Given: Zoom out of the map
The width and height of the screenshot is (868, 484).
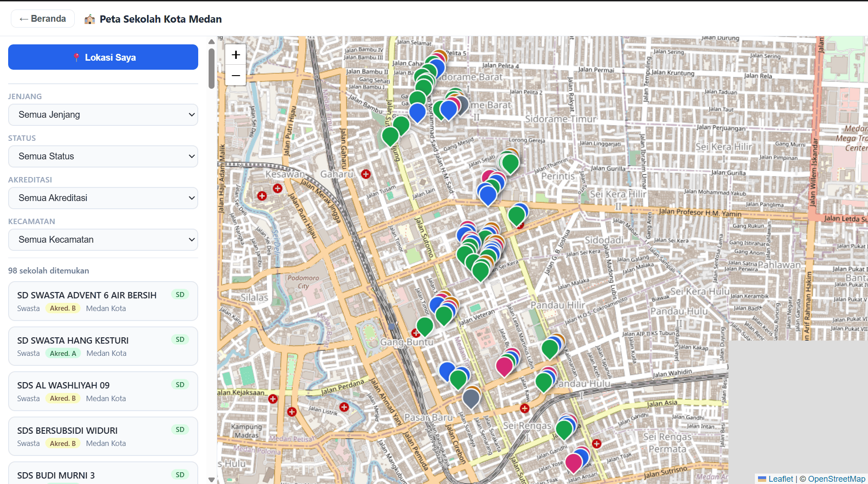Looking at the screenshot, I should tap(236, 75).
